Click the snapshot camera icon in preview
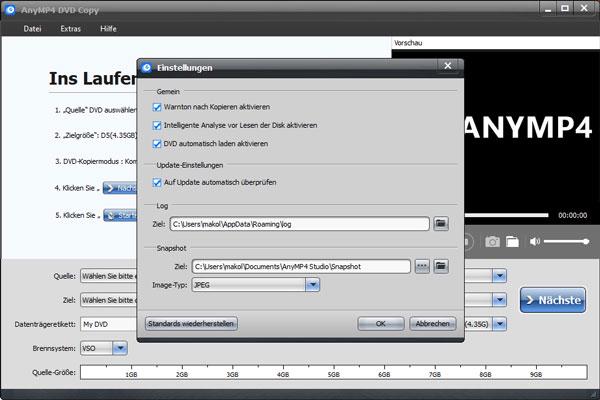The image size is (600, 400). tap(492, 241)
